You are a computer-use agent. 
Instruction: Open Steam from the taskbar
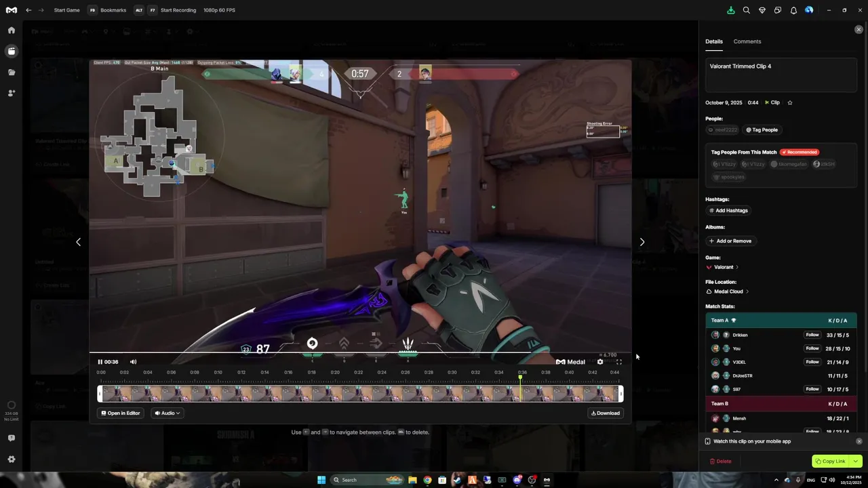pyautogui.click(x=457, y=480)
